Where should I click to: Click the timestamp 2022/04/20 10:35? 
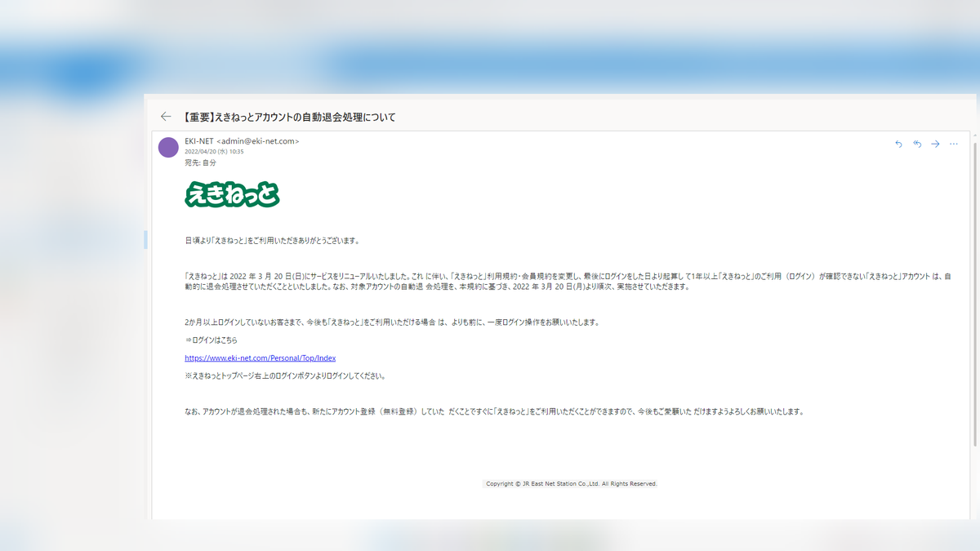click(x=214, y=152)
